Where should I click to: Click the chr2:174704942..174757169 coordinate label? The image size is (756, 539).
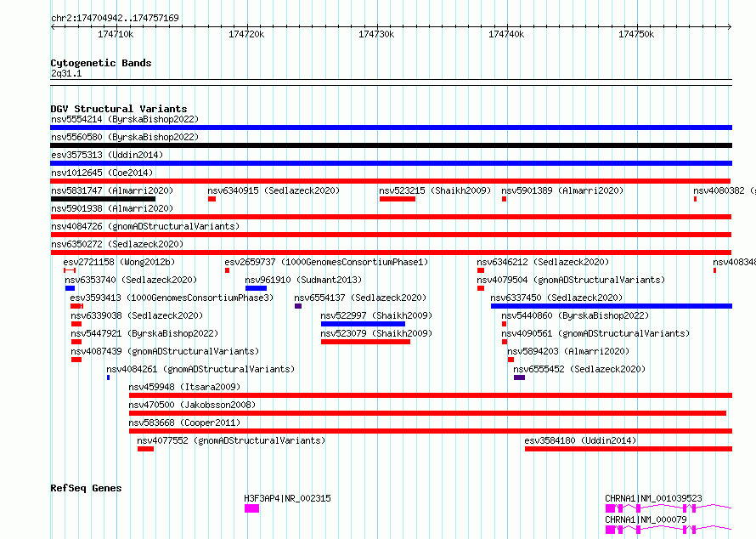(115, 18)
